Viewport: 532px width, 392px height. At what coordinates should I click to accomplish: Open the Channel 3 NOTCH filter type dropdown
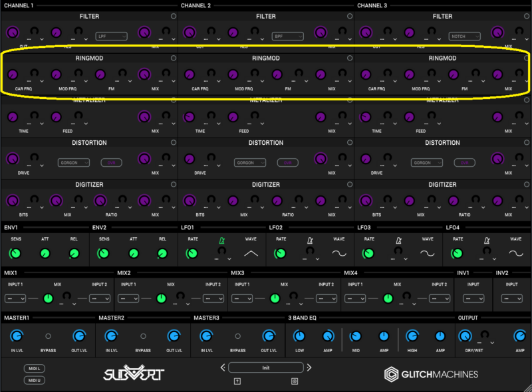[465, 36]
